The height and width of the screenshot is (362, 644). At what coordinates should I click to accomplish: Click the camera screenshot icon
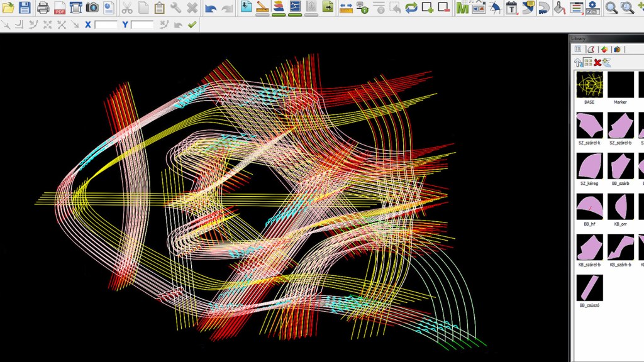click(92, 8)
